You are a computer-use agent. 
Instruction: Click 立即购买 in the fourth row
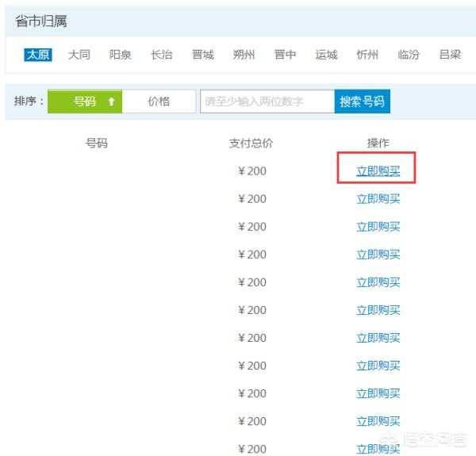pos(378,255)
